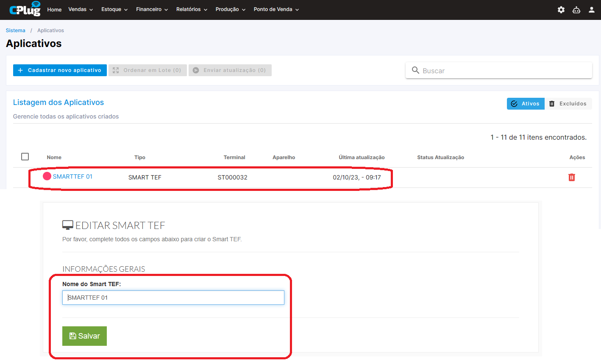The image size is (601, 364).
Task: Open the SMARTTEF 01 application link
Action: coord(72,176)
